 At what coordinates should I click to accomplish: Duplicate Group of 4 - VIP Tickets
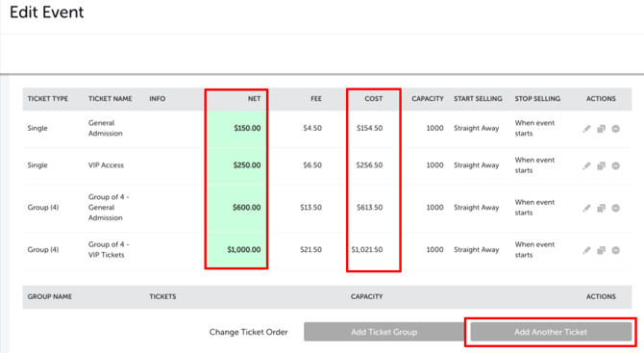click(x=601, y=250)
